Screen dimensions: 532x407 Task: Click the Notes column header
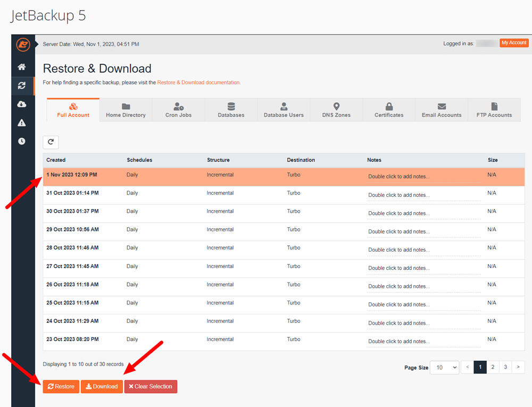coord(374,160)
